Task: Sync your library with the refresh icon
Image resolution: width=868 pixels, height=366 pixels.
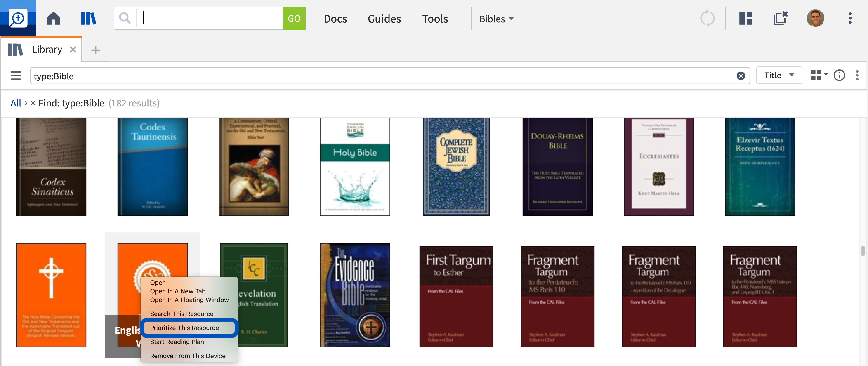Action: pos(707,18)
